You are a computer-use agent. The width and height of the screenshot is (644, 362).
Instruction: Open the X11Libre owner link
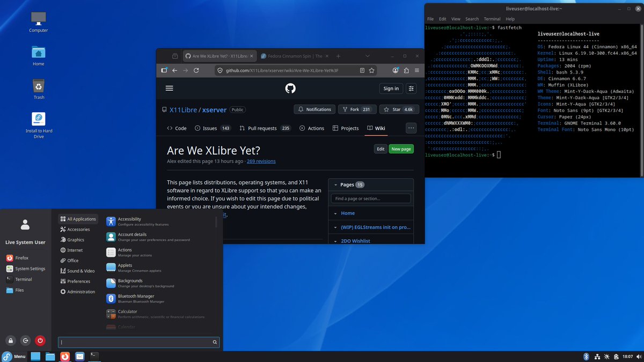tap(184, 109)
